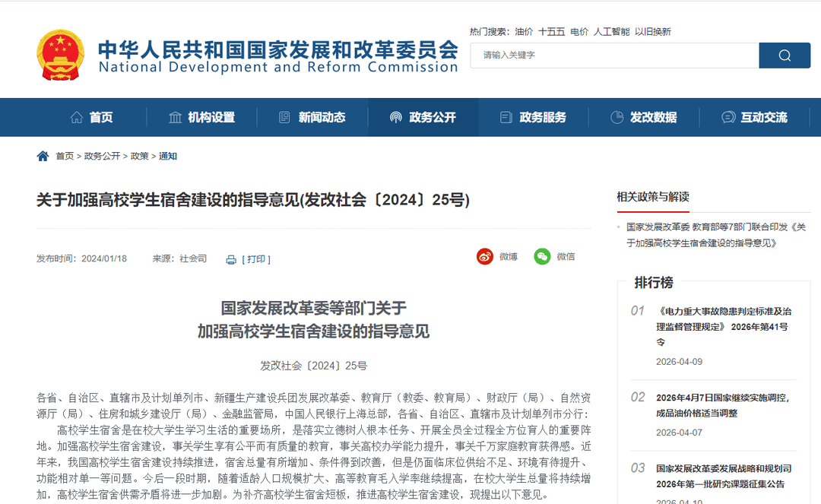Screen dimensions: 821x504
Task: Click the printer icon
Action: click(231, 259)
